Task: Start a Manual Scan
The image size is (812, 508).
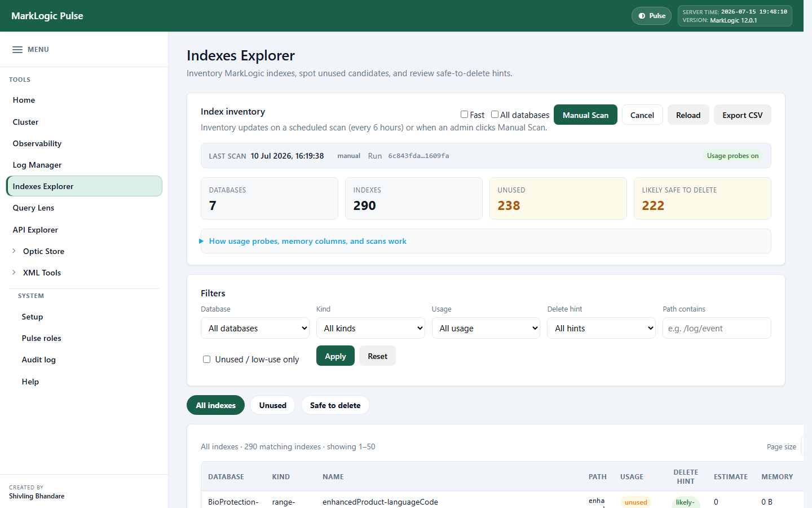Action: [x=585, y=115]
